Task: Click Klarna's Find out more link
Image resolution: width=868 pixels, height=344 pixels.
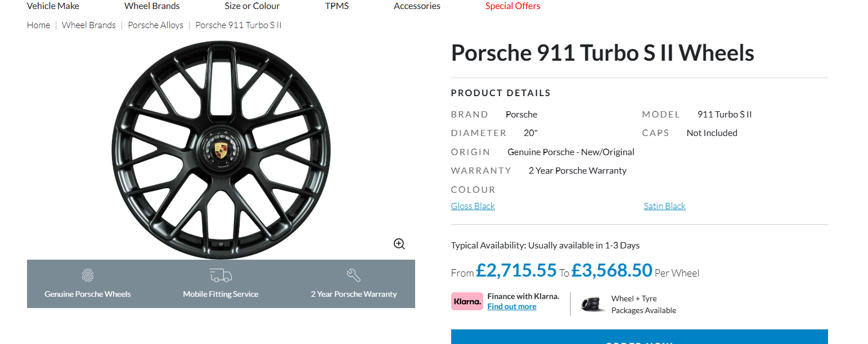Action: pos(511,307)
